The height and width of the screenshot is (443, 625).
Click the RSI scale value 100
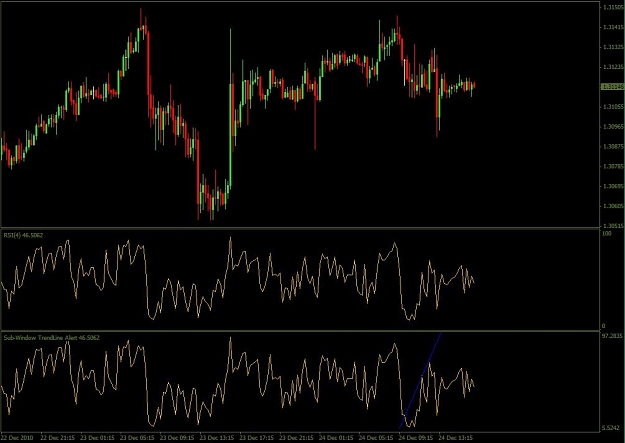tap(607, 233)
